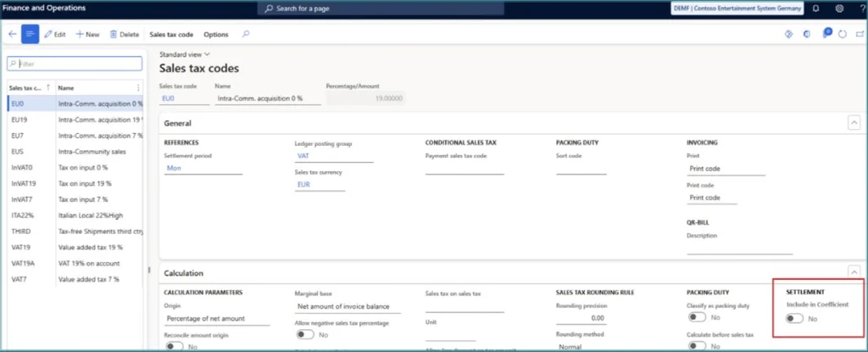Click the EU0 code link in list
Viewport: 868px width, 352px height.
tap(17, 103)
